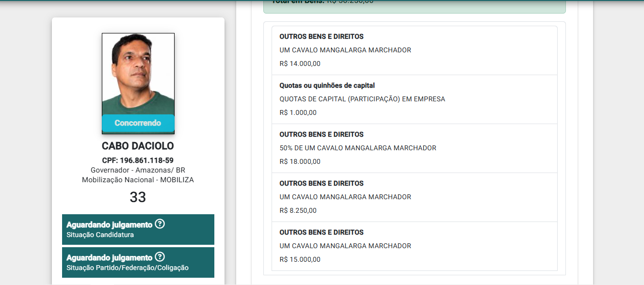Click the R$ 1.000,00 value text
The height and width of the screenshot is (285, 644).
pos(298,112)
